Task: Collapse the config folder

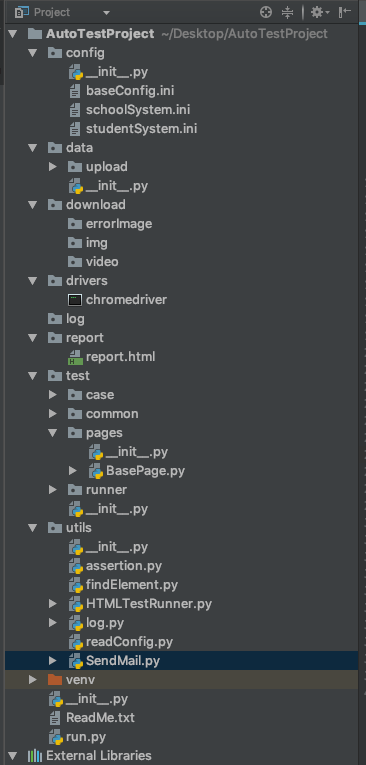Action: [33, 53]
